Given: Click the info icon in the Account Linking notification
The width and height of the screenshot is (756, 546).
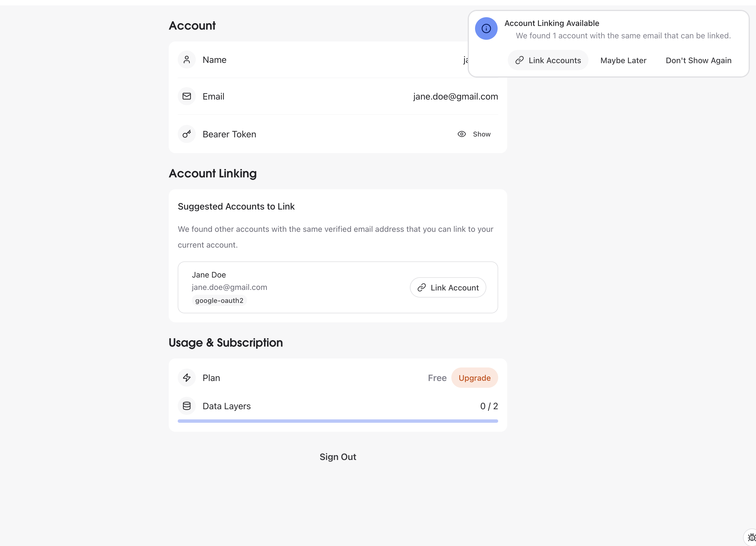Looking at the screenshot, I should pyautogui.click(x=486, y=29).
